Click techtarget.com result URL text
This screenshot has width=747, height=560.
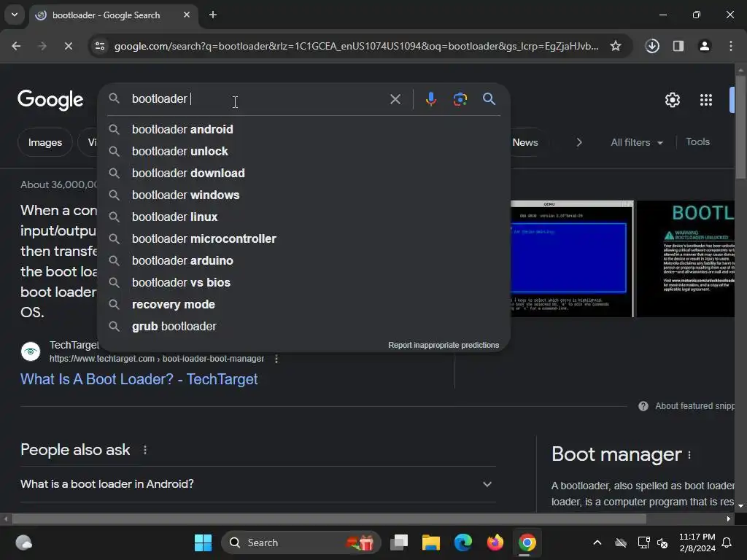click(157, 359)
